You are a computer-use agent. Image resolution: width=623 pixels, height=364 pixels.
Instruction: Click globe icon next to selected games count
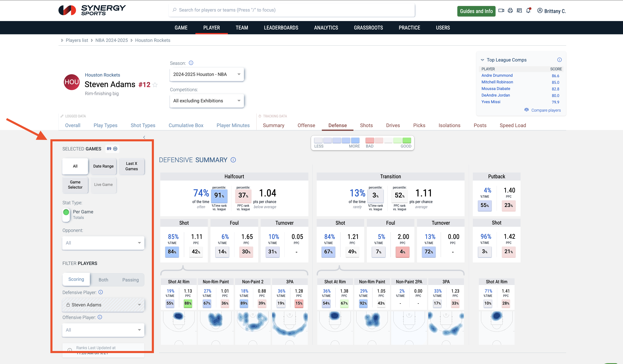tap(115, 149)
